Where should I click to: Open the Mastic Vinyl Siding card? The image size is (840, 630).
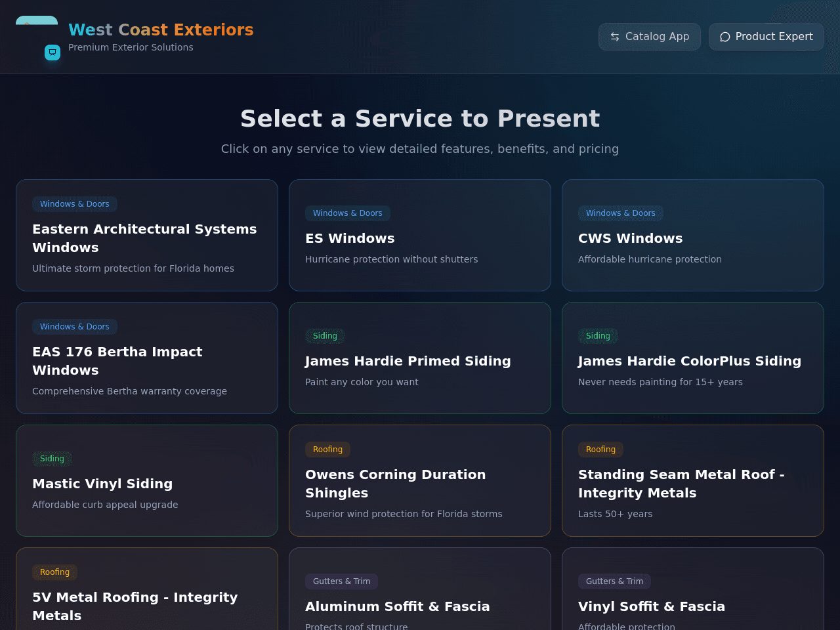[147, 480]
